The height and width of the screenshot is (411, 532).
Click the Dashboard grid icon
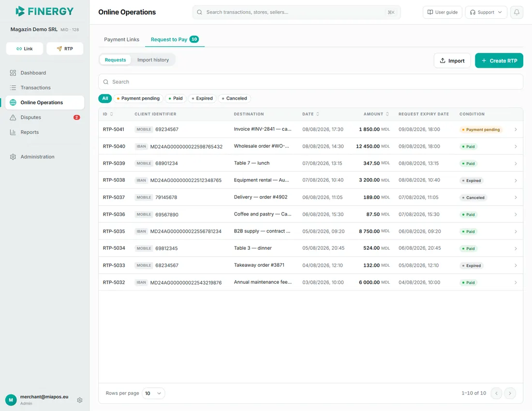(13, 73)
